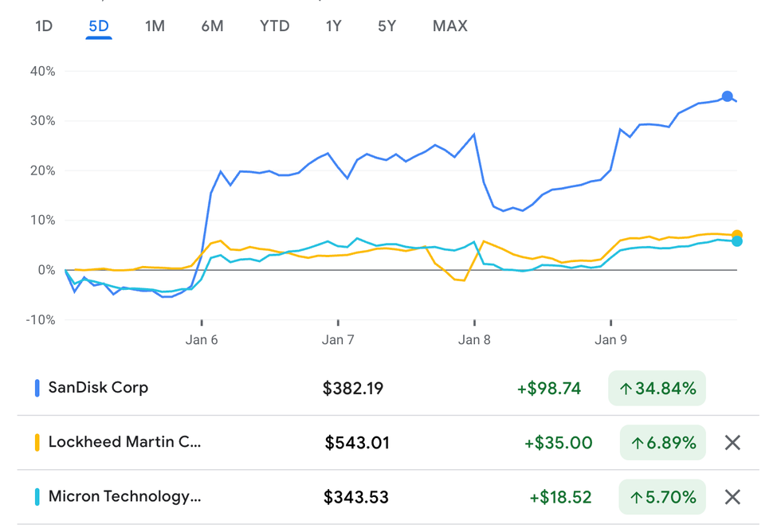View the 1Y price chart

coord(333,25)
